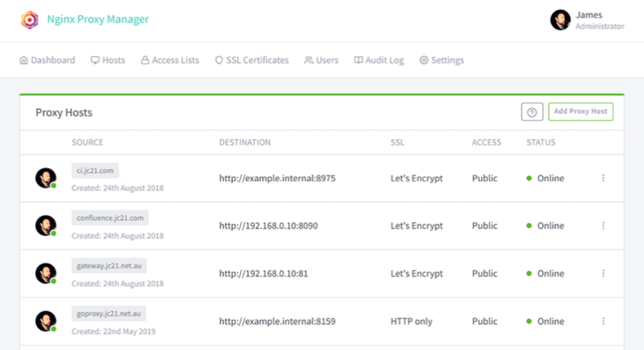Click the SSL Certificates shield icon
The height and width of the screenshot is (350, 644).
point(219,60)
